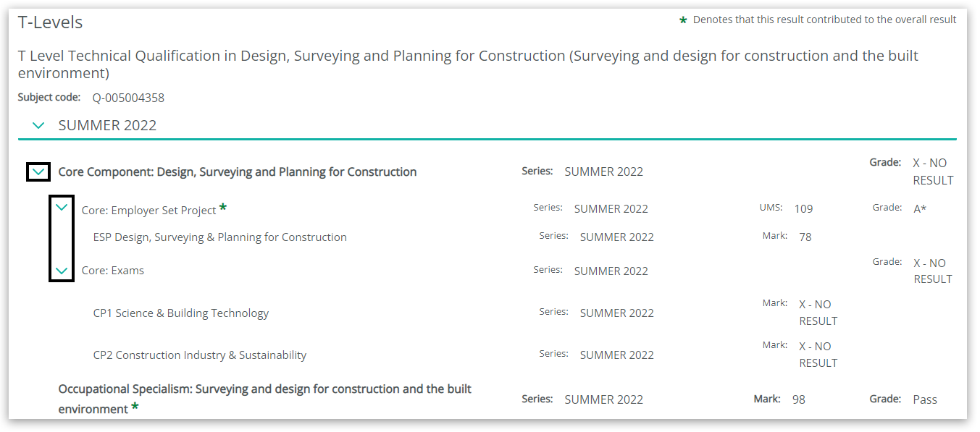Select the CP2 Construction Industry & Sustainability row
This screenshot has width=980, height=432.
pyautogui.click(x=200, y=355)
